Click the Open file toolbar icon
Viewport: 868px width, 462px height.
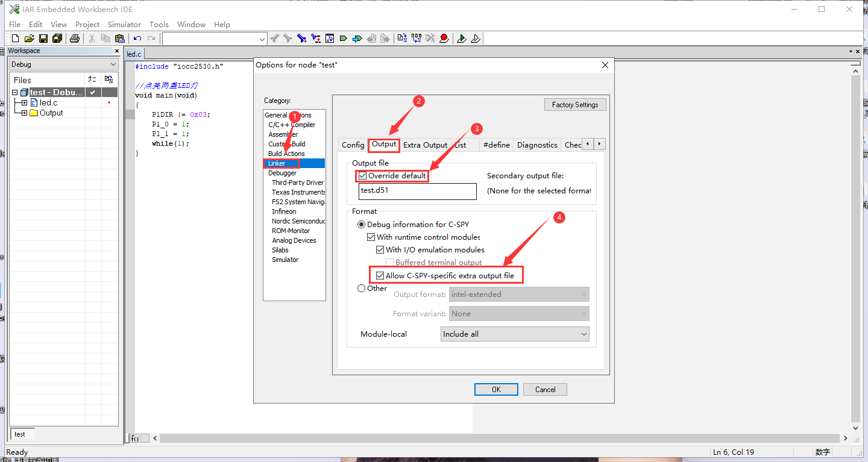[29, 39]
